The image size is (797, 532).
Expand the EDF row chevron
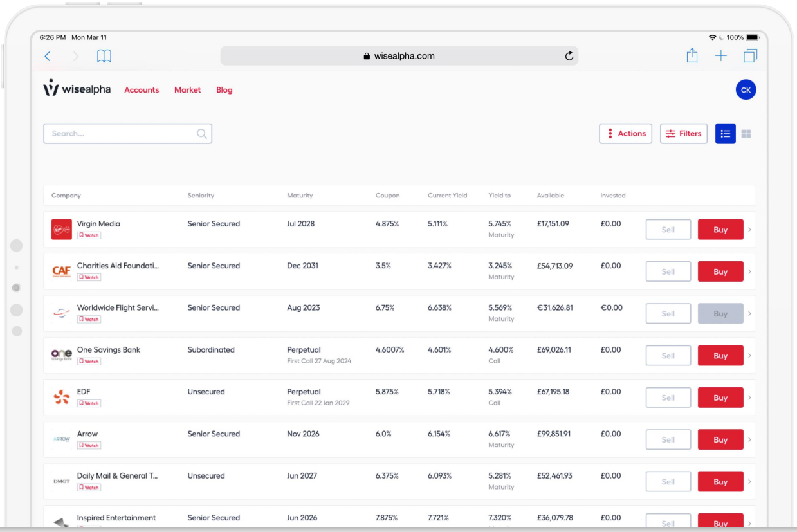click(750, 398)
